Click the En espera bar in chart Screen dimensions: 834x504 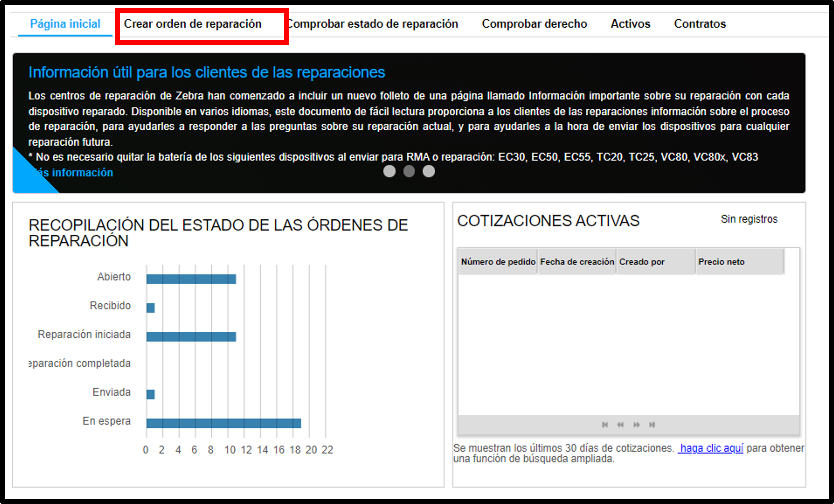click(x=224, y=423)
